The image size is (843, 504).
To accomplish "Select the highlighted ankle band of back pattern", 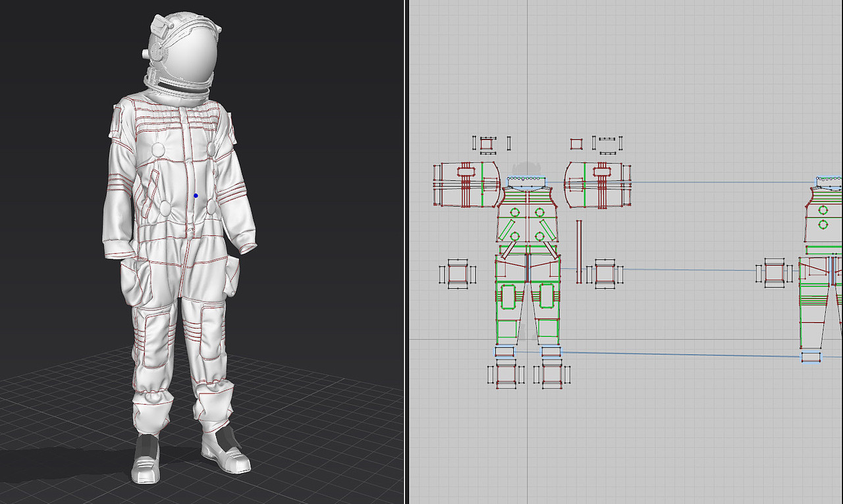I will point(811,357).
